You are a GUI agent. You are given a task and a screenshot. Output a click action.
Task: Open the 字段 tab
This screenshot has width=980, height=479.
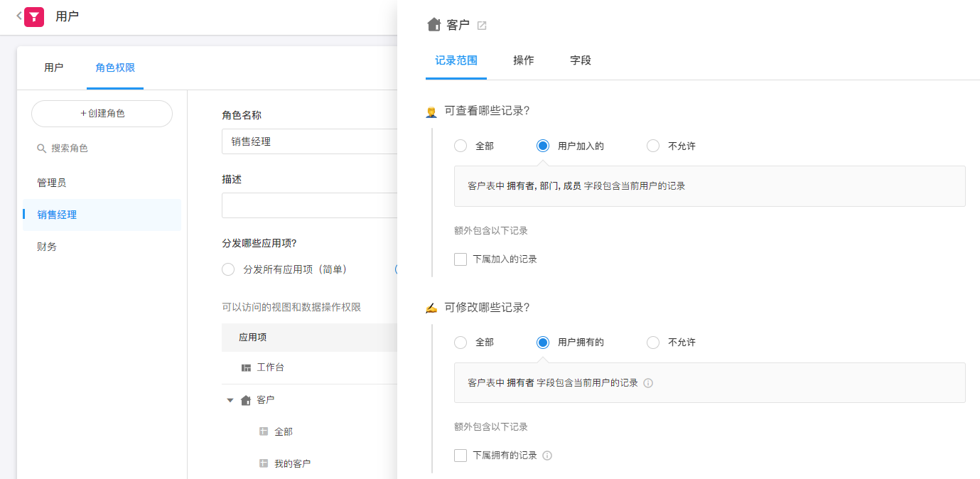580,60
